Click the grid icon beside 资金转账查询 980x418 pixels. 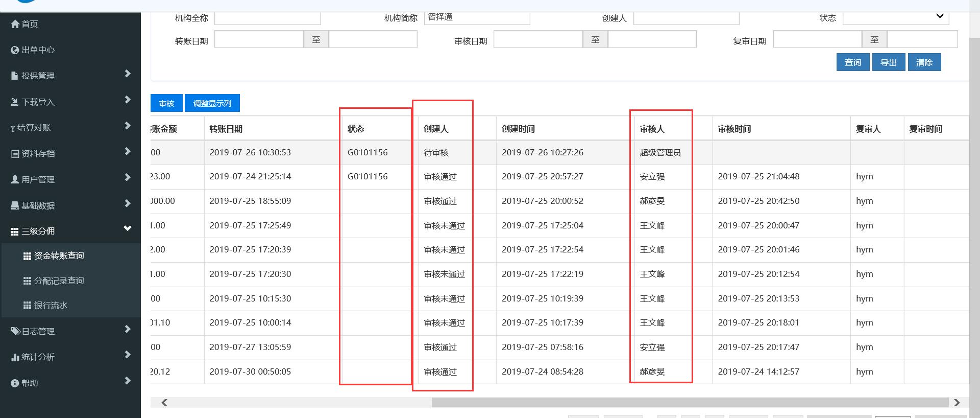pyautogui.click(x=28, y=256)
